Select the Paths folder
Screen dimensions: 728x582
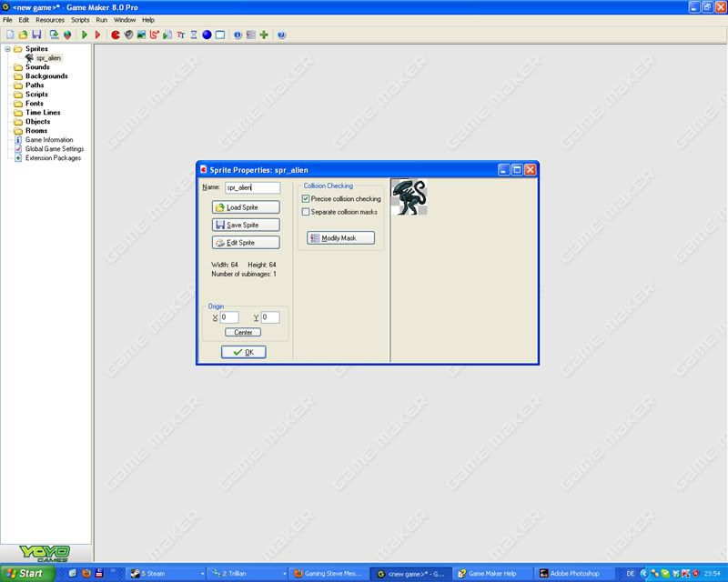pyautogui.click(x=35, y=85)
